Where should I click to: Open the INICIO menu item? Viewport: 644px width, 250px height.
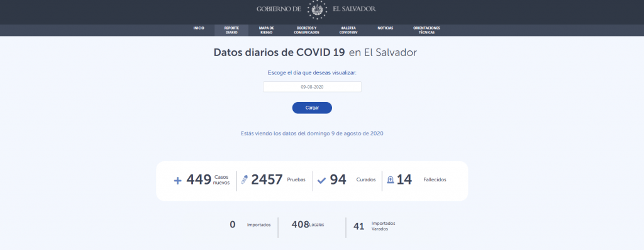pyautogui.click(x=199, y=28)
